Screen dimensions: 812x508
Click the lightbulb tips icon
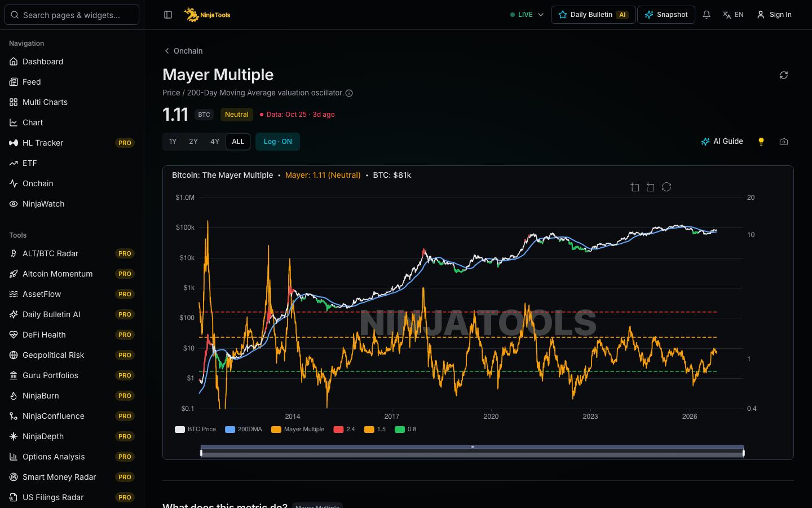click(761, 142)
